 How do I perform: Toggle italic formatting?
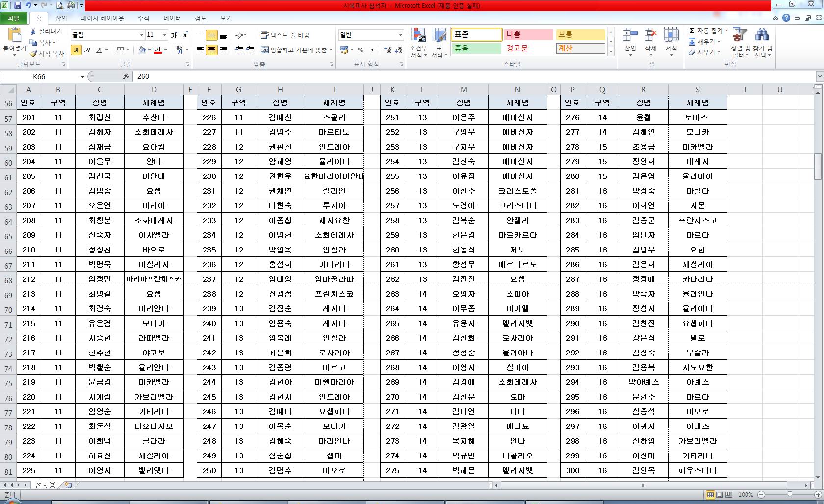[87, 50]
